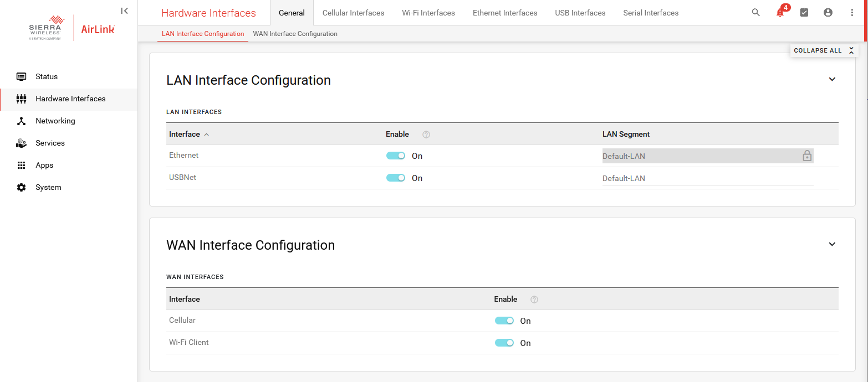Open the tasks checklist icon
Screen dimensions: 868x382
click(x=804, y=12)
